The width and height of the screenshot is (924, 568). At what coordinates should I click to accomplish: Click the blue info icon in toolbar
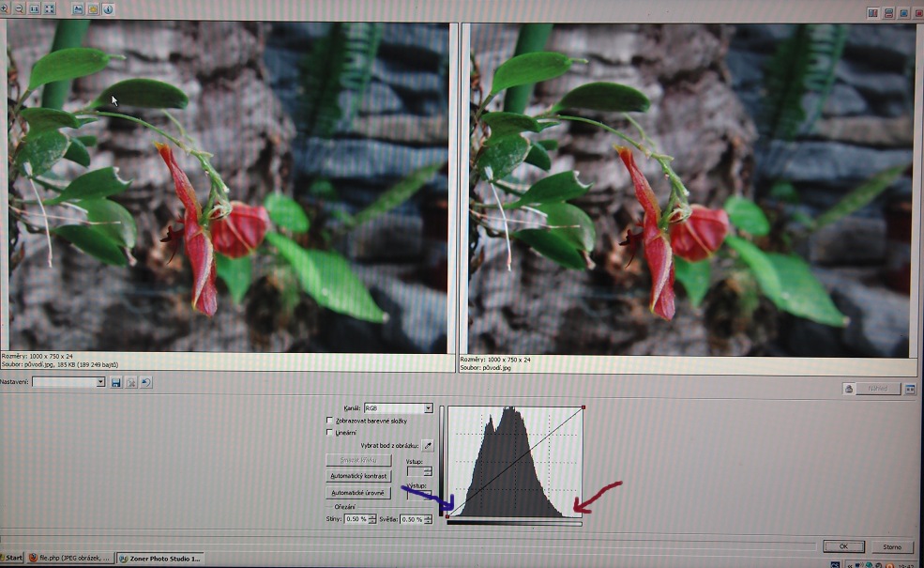click(108, 9)
